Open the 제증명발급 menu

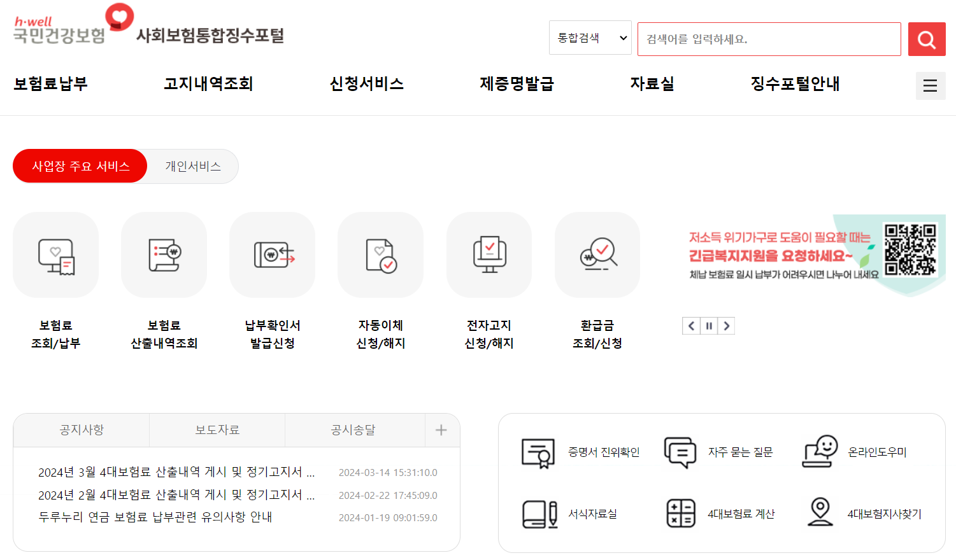[517, 84]
